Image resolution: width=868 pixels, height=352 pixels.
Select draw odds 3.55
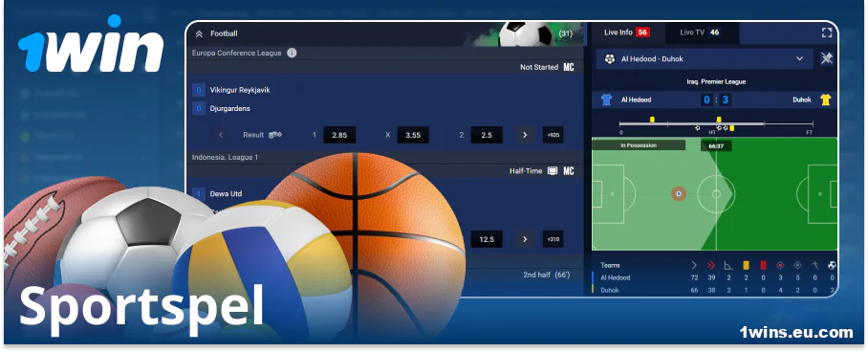(x=413, y=135)
